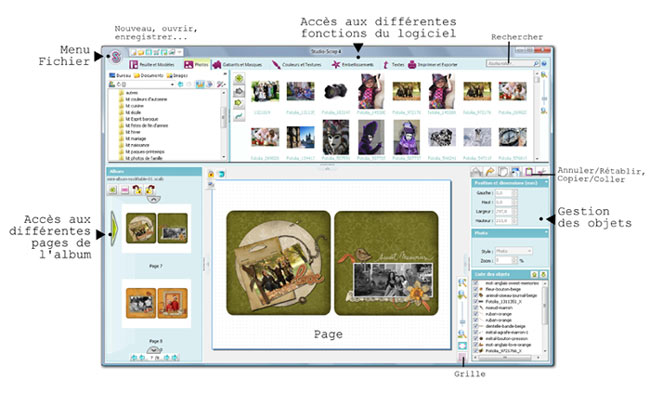Click the cyan icon beside canvas lock icon
This screenshot has width=650, height=393.
221,174
